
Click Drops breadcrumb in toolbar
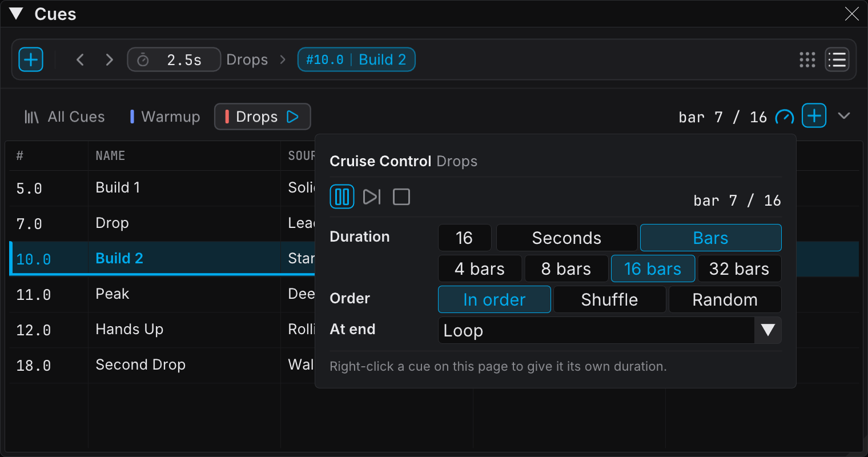tap(247, 59)
